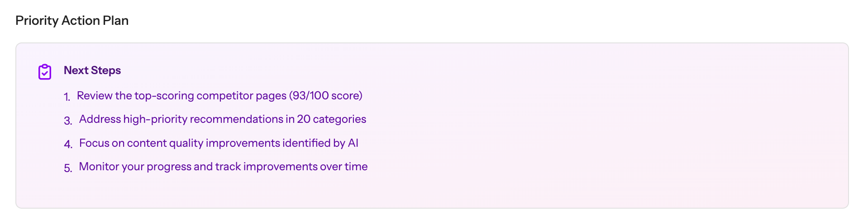Click the Address high-priority recommendations step
The width and height of the screenshot is (868, 224).
click(222, 119)
